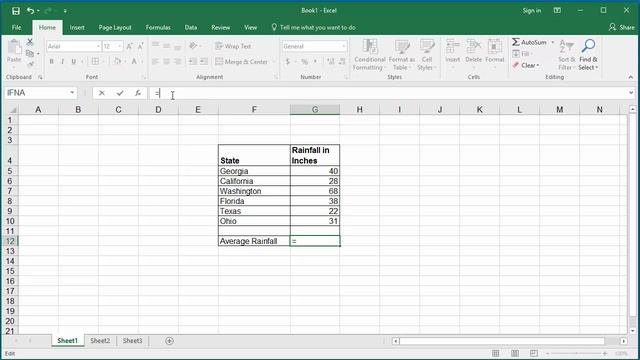Image resolution: width=640 pixels, height=360 pixels.
Task: Click the Fill Color bucket icon
Action: pos(118,62)
